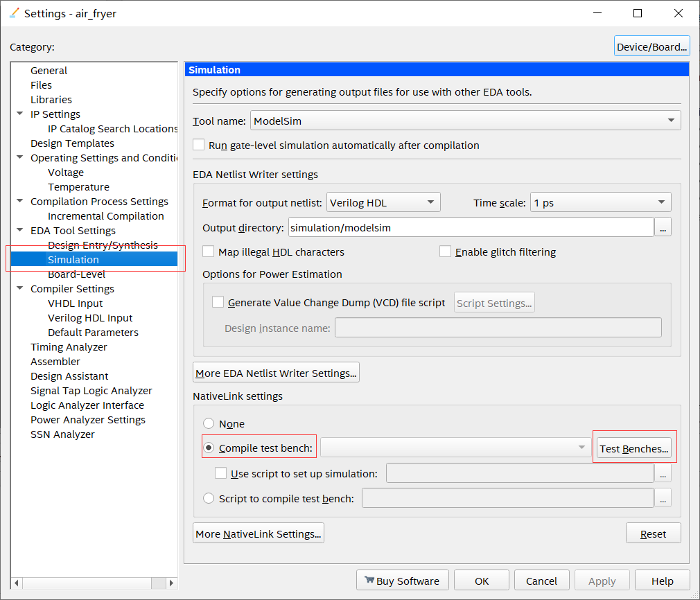The width and height of the screenshot is (700, 600).
Task: Click browse button for test bench script
Action: [663, 498]
